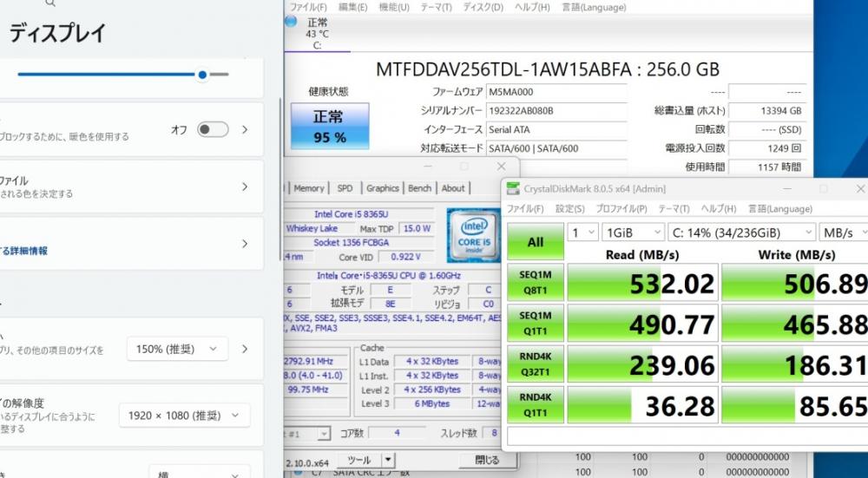Click the search magnifier icon in Settings
The height and width of the screenshot is (478, 868).
[x=50, y=3]
